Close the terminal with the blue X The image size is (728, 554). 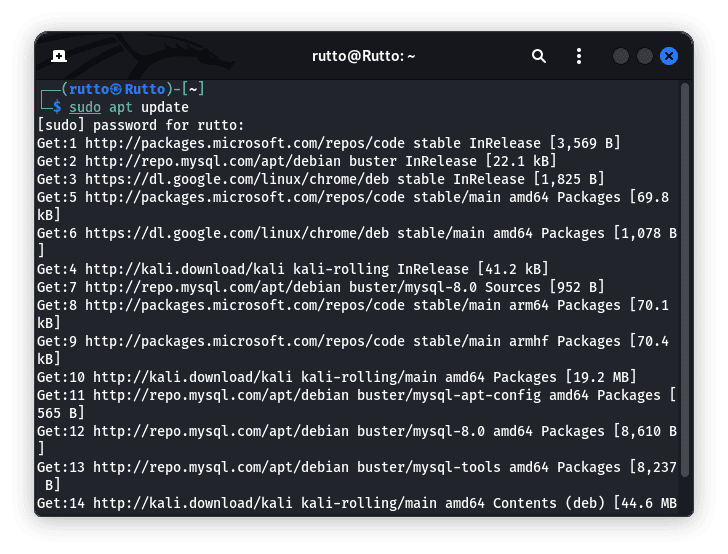669,56
